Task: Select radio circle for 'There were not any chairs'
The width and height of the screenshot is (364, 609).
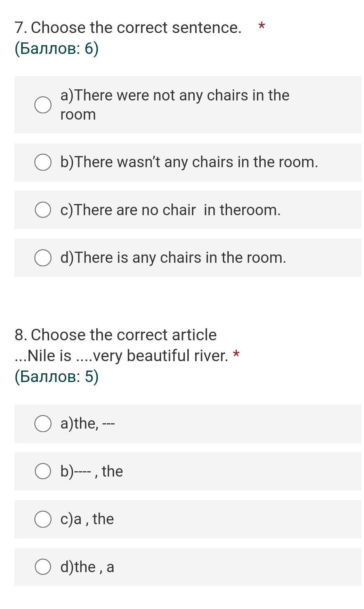Action: 43,105
